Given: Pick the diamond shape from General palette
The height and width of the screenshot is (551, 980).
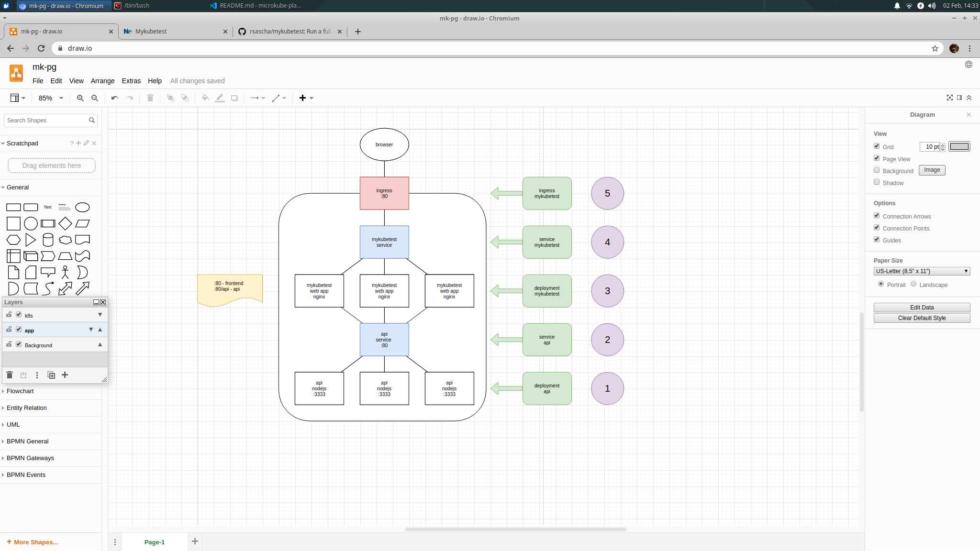Looking at the screenshot, I should (65, 223).
